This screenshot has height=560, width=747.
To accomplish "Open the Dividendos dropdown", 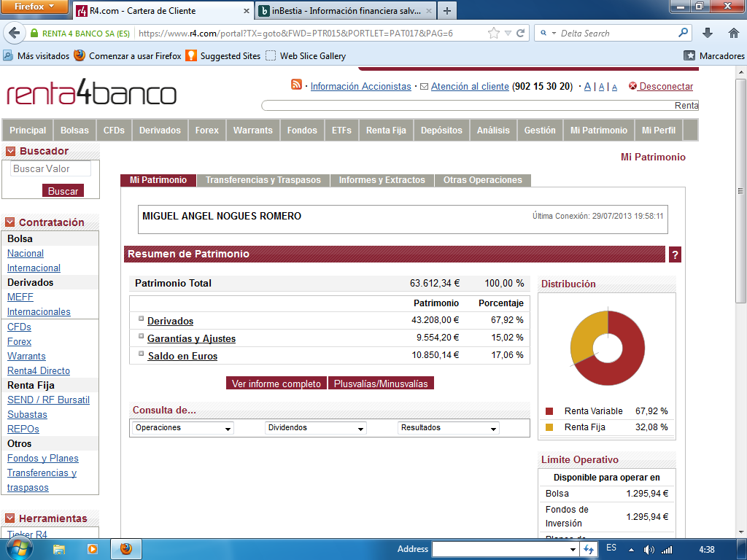I will [315, 428].
